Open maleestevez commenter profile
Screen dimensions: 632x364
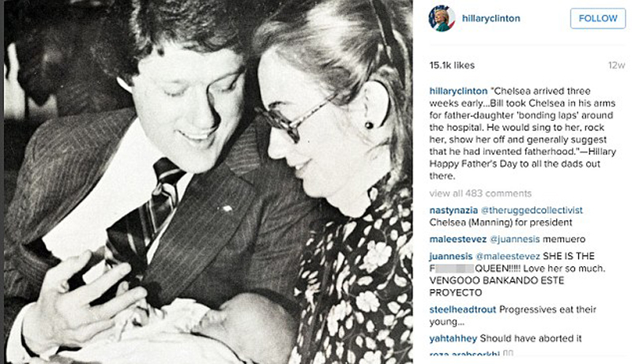[x=458, y=239]
